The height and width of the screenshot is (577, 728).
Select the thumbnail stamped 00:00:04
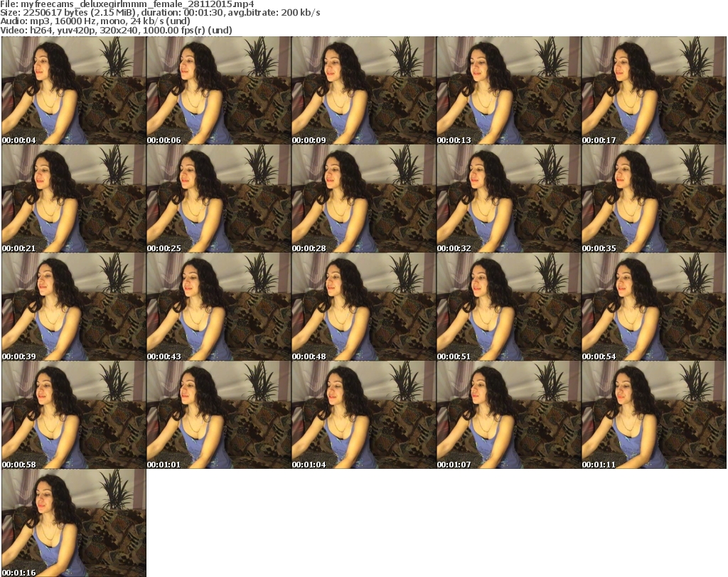coord(74,90)
